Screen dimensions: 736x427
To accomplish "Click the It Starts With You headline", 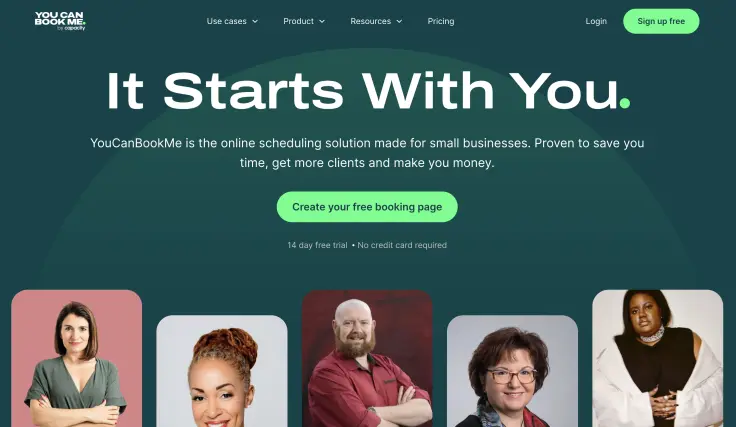I will tap(368, 91).
